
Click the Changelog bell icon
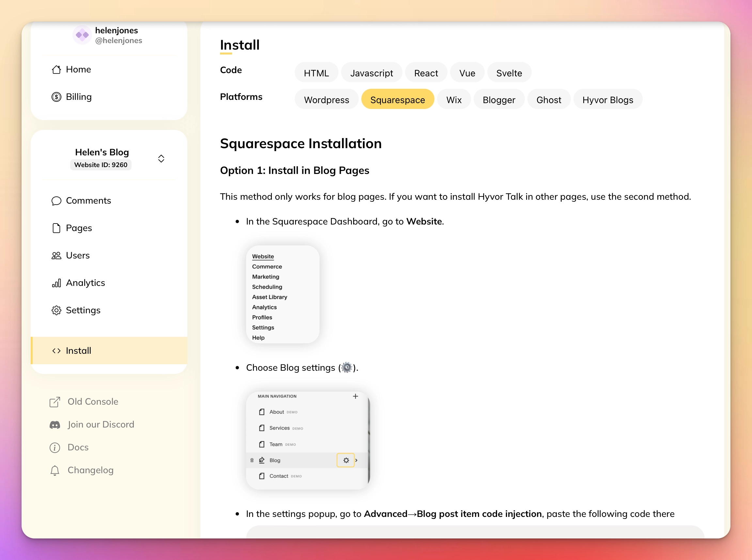[x=55, y=471]
